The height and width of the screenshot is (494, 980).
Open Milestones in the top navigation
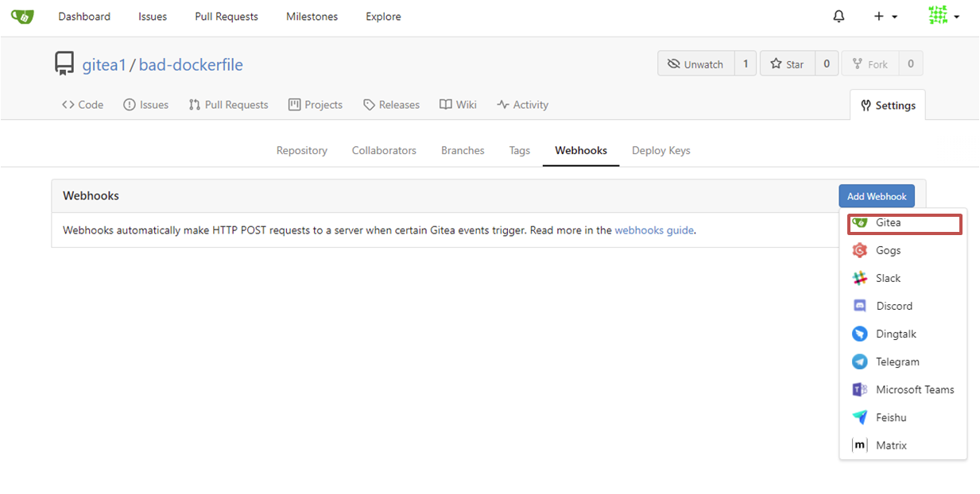(x=312, y=17)
